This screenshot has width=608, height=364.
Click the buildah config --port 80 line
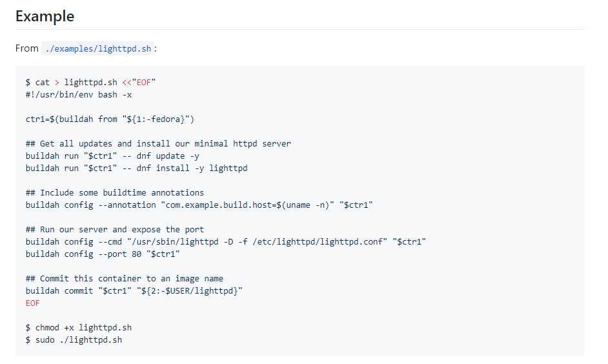103,254
